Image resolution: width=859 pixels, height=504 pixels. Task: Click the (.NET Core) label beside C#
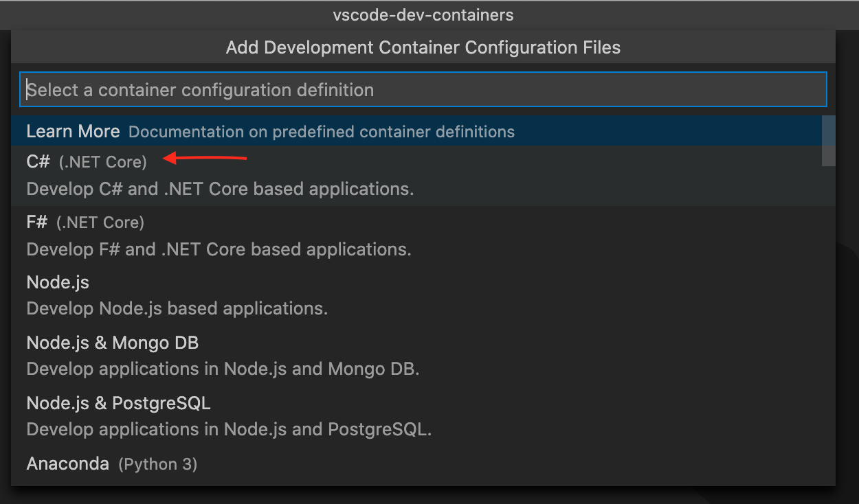[103, 163]
